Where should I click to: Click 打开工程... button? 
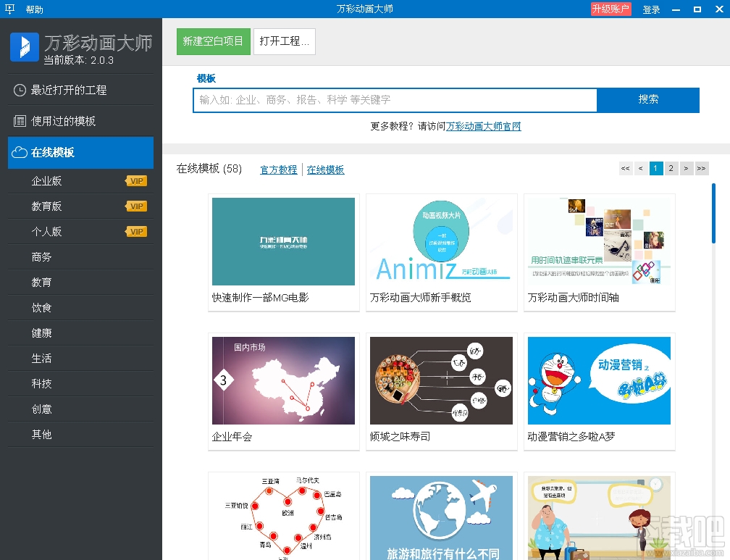pyautogui.click(x=285, y=41)
